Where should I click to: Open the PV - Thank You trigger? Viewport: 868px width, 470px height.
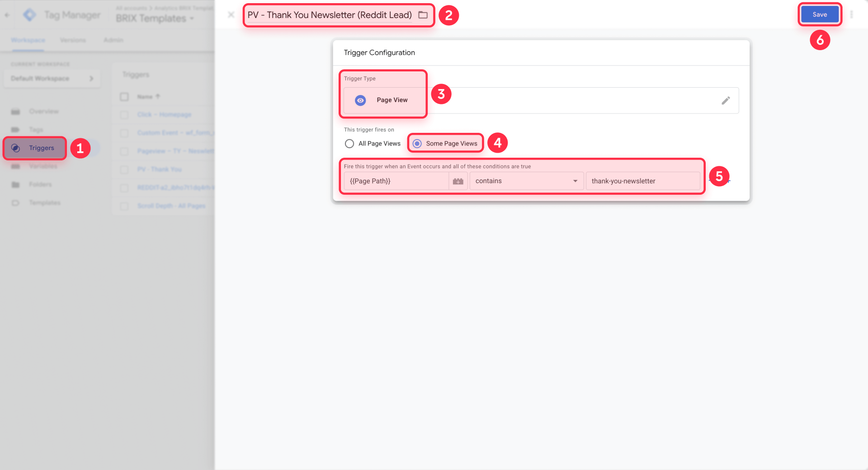[160, 169]
